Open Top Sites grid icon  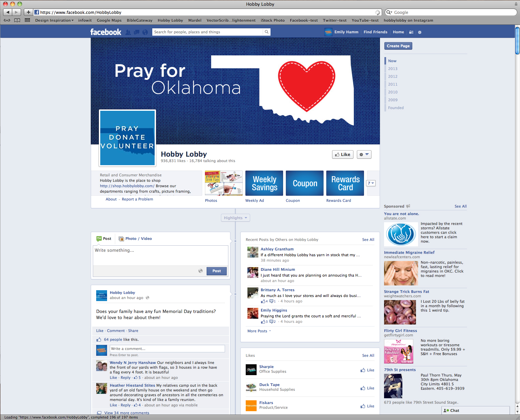click(28, 20)
